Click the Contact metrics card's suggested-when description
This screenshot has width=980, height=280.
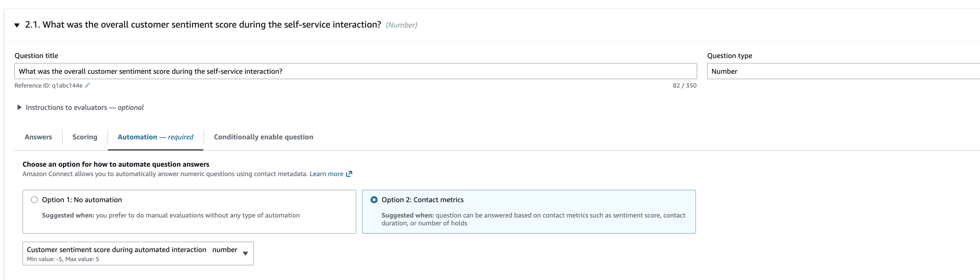[533, 219]
